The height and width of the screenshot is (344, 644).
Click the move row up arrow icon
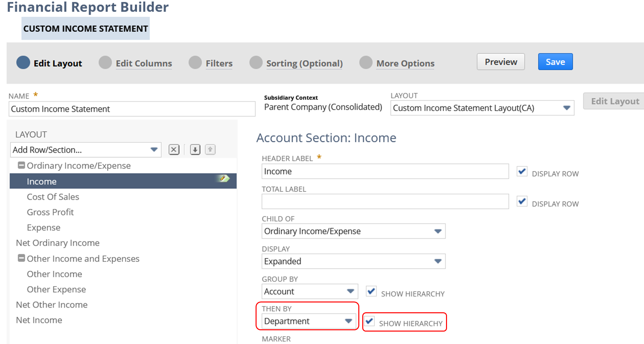tap(210, 150)
